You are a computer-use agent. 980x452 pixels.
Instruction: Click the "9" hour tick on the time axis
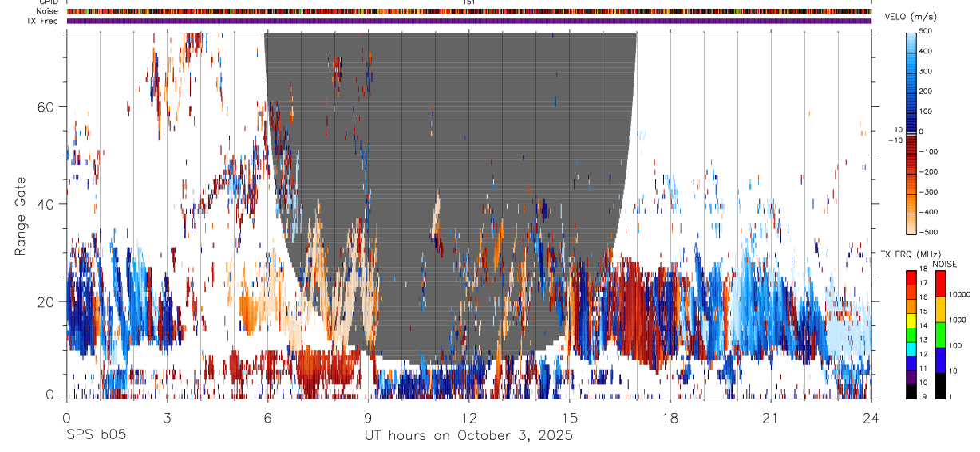[369, 417]
